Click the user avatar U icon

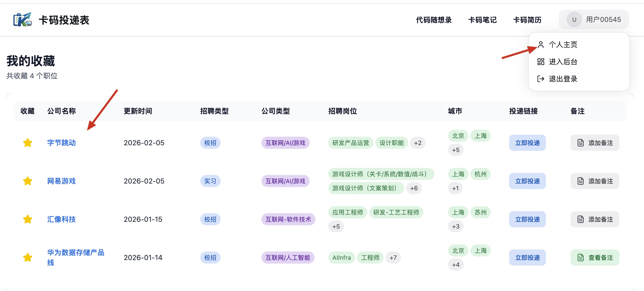click(x=574, y=20)
